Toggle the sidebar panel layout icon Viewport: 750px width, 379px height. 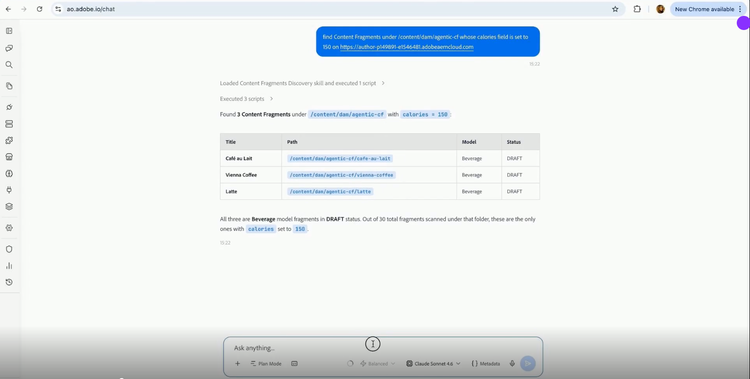point(9,31)
